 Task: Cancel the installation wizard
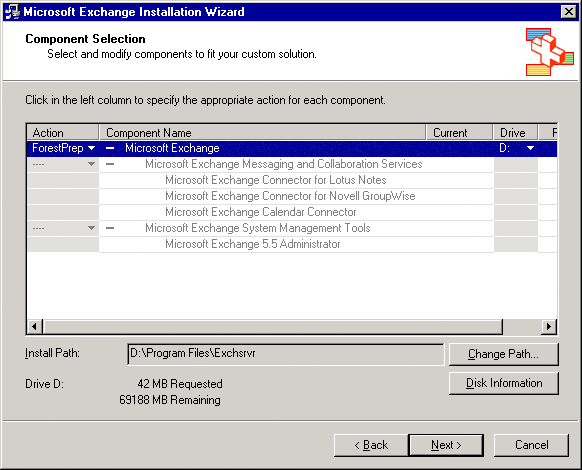tap(531, 445)
